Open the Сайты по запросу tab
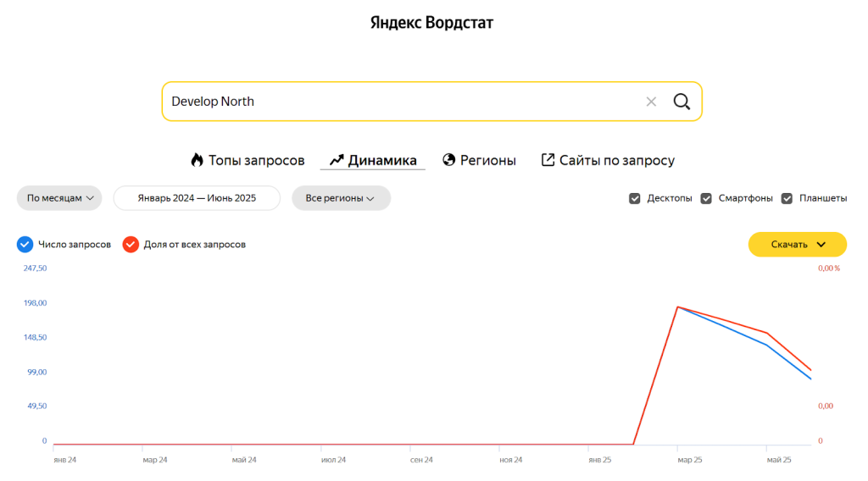This screenshot has height=481, width=868. (x=616, y=160)
